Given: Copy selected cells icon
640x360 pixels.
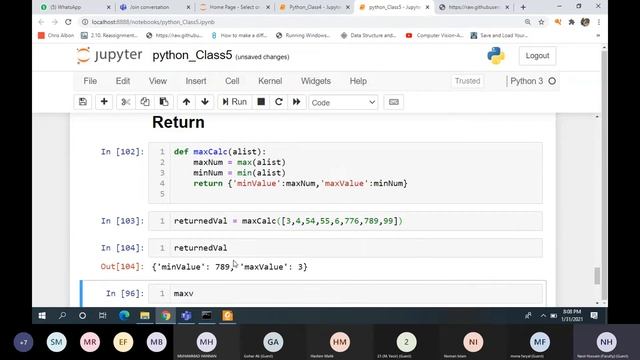Looking at the screenshot, I should point(145,102).
